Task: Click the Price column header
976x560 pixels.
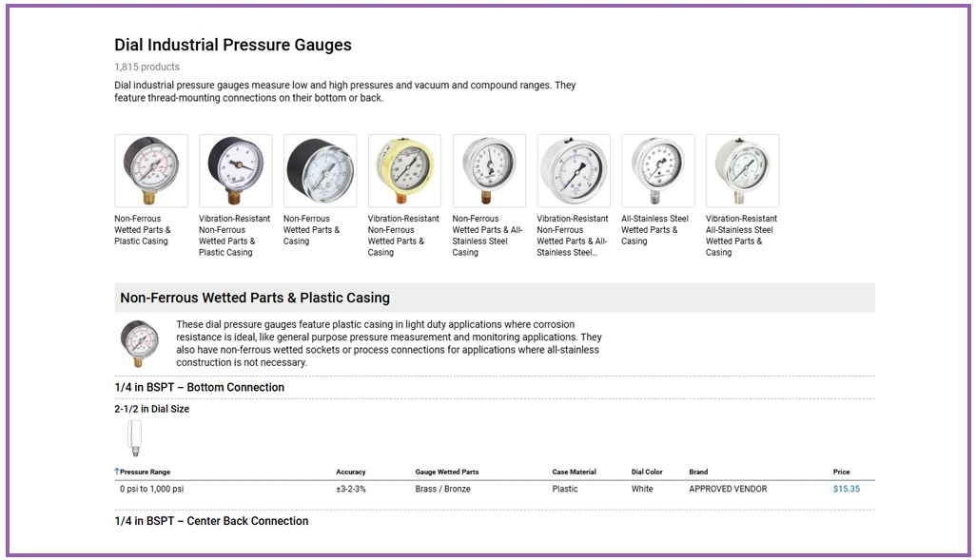Action: pos(841,472)
